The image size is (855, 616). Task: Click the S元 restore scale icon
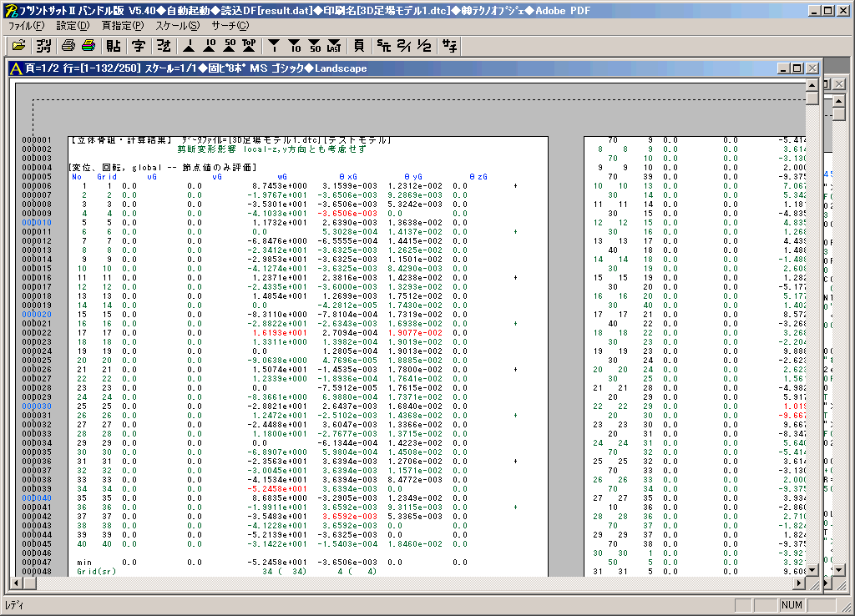(384, 46)
